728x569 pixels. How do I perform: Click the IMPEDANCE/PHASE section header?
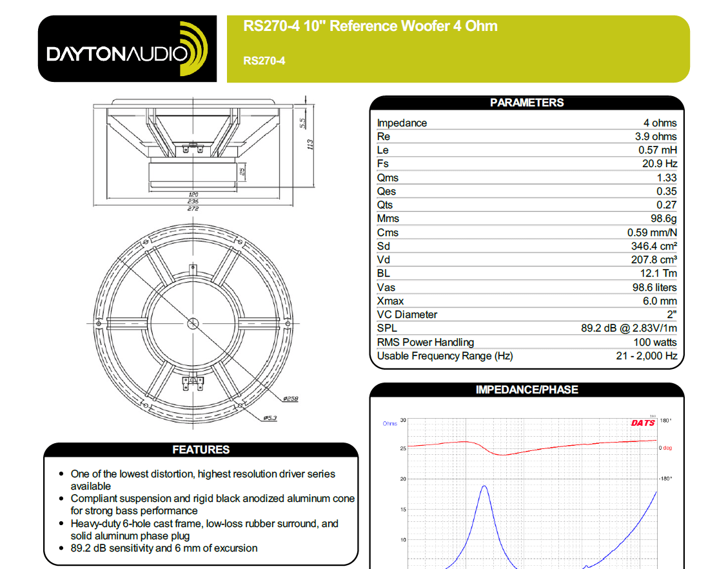tap(527, 390)
